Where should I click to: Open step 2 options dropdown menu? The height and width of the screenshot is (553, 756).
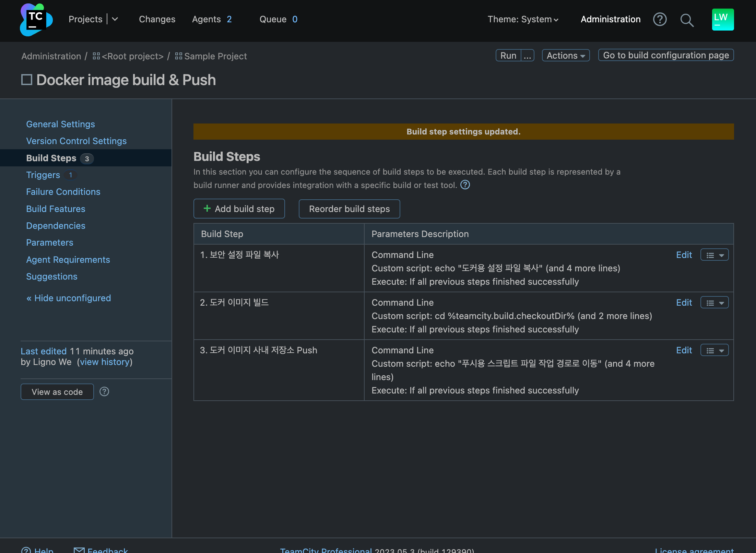714,303
